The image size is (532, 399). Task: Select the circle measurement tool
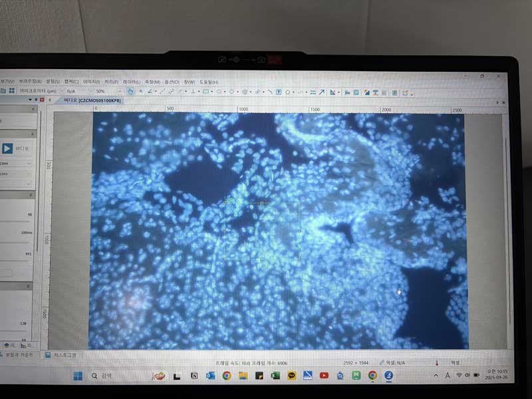coord(219,91)
